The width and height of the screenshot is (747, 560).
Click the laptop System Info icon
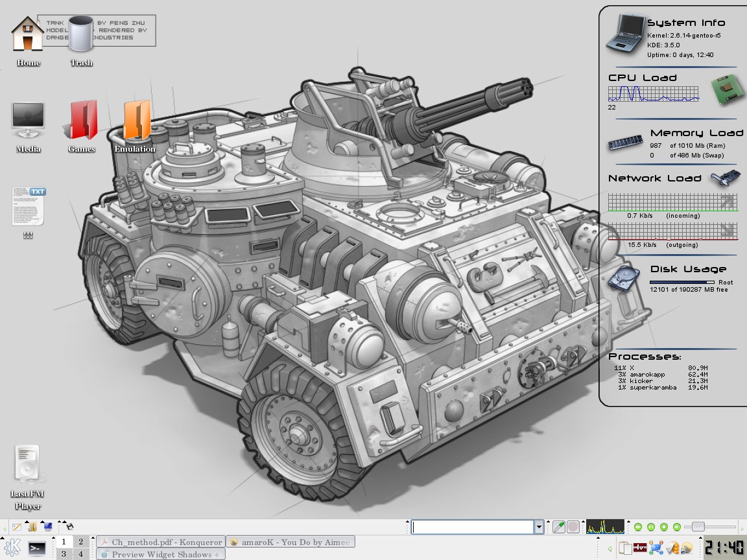624,32
